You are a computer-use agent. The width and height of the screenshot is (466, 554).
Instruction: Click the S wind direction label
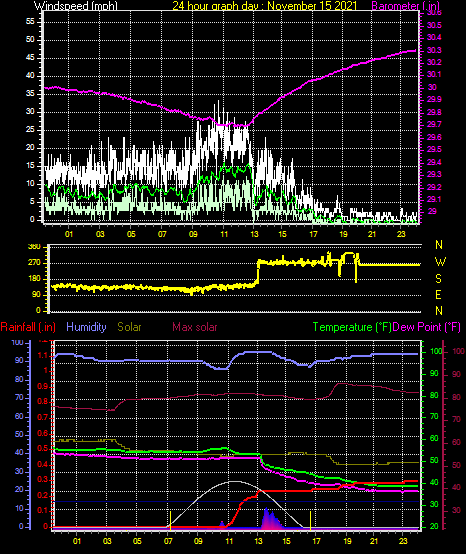pos(438,279)
